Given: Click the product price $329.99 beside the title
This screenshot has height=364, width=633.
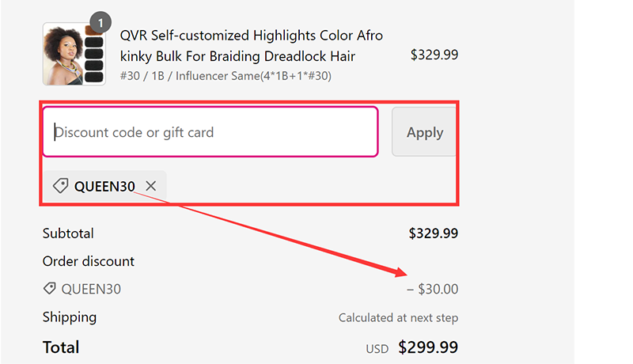Looking at the screenshot, I should [434, 55].
